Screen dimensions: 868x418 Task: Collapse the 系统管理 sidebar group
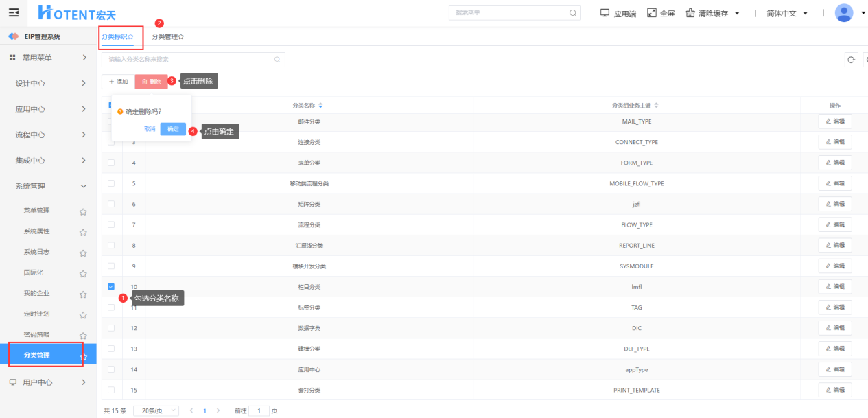[48, 186]
